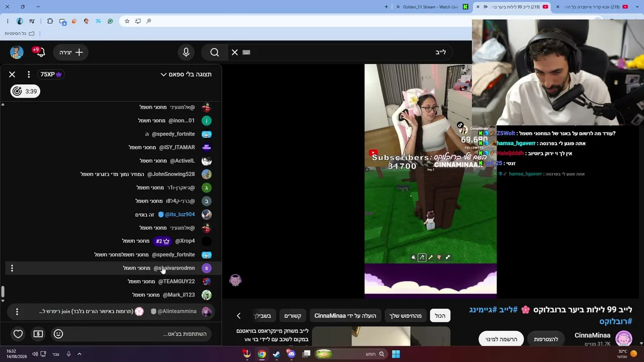Click the @Mark_il123 chat username
The image size is (644, 362).
pyautogui.click(x=179, y=295)
